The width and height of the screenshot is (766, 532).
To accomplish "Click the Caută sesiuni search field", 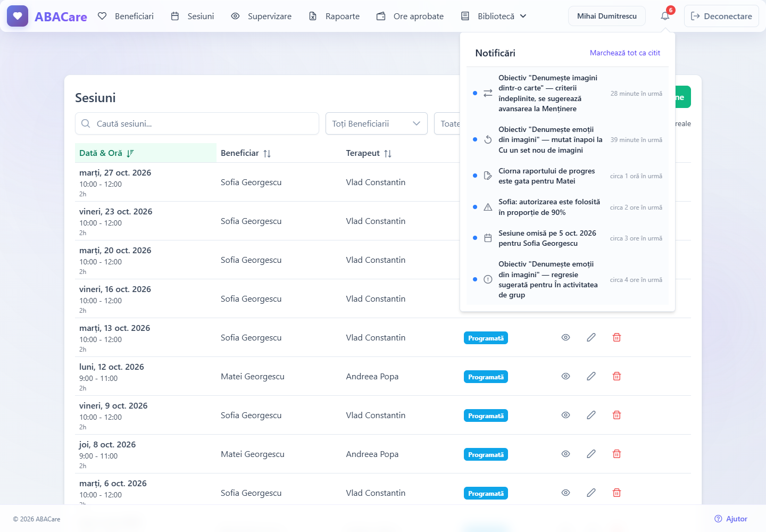I will tap(197, 123).
